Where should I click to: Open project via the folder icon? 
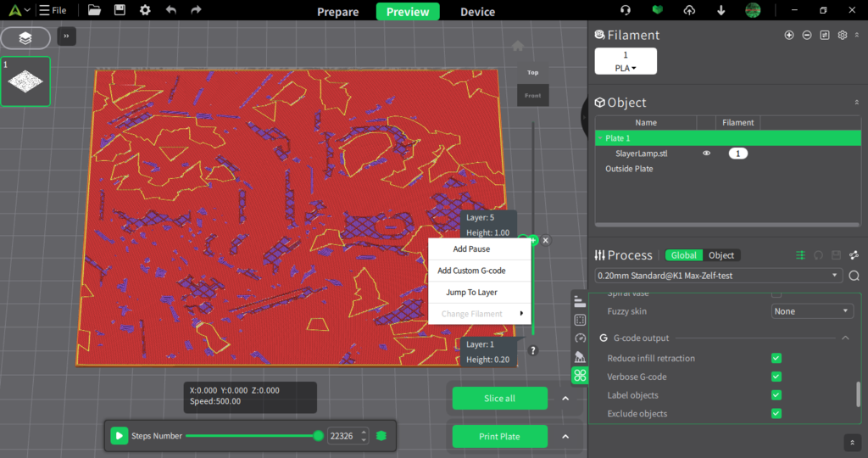pos(94,10)
